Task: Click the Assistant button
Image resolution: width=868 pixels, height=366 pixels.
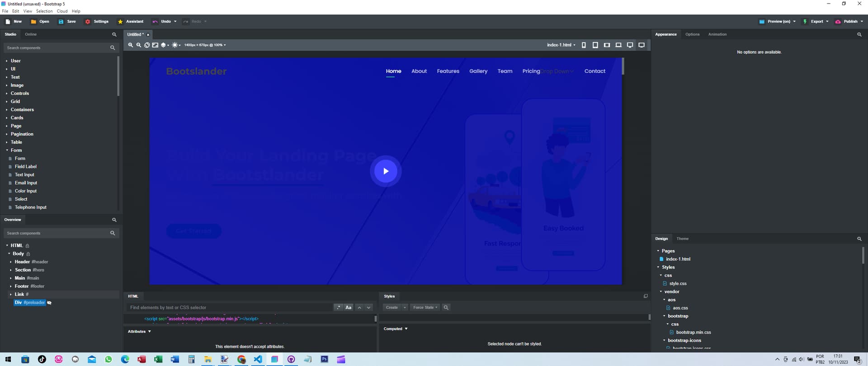Action: click(x=131, y=21)
